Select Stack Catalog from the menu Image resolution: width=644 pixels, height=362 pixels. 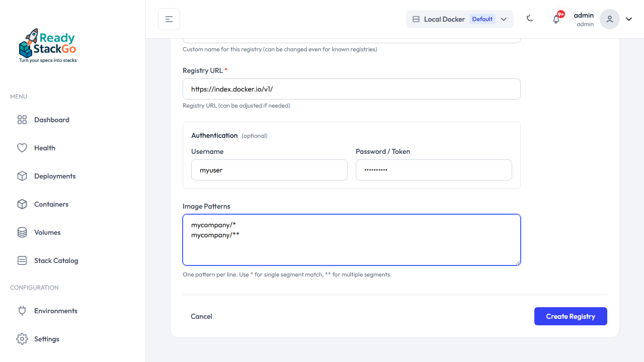coord(56,260)
